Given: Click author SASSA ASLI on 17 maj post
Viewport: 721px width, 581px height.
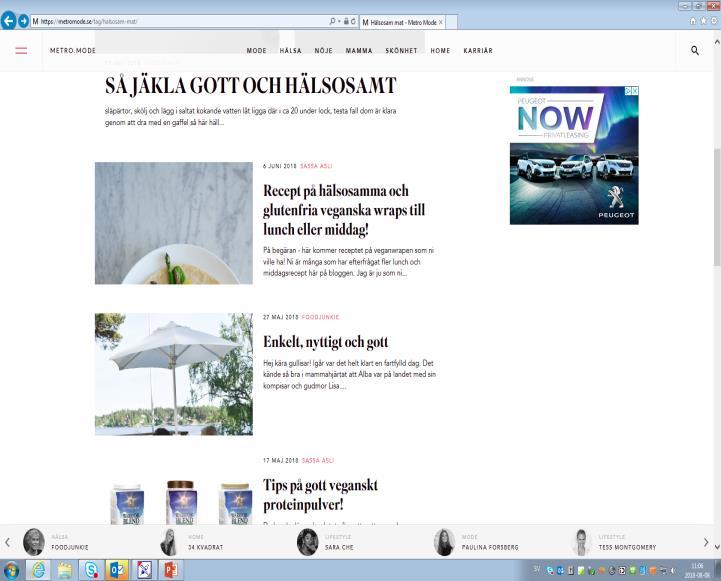Looking at the screenshot, I should 318,460.
